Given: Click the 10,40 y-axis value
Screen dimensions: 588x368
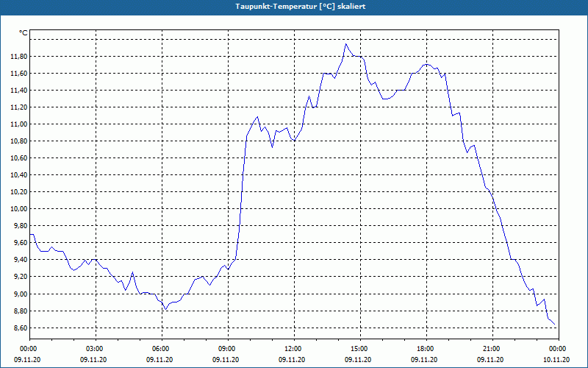Looking at the screenshot, I should pyautogui.click(x=18, y=175).
